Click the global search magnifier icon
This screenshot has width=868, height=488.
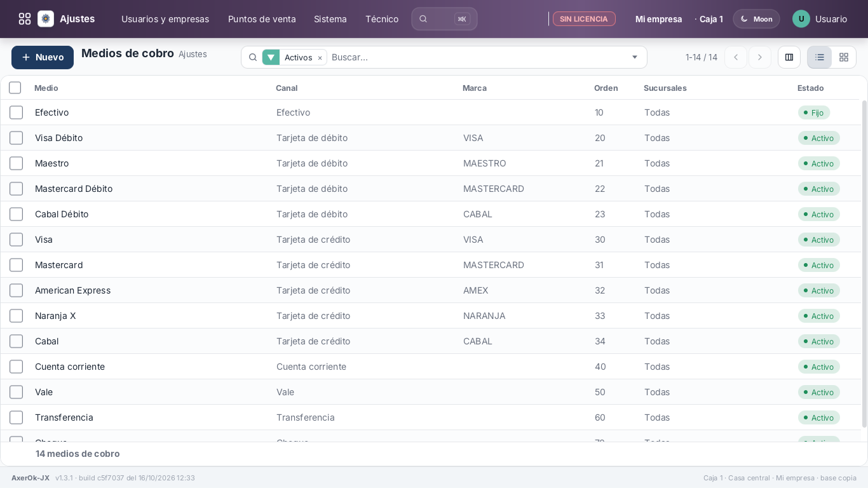tap(423, 19)
